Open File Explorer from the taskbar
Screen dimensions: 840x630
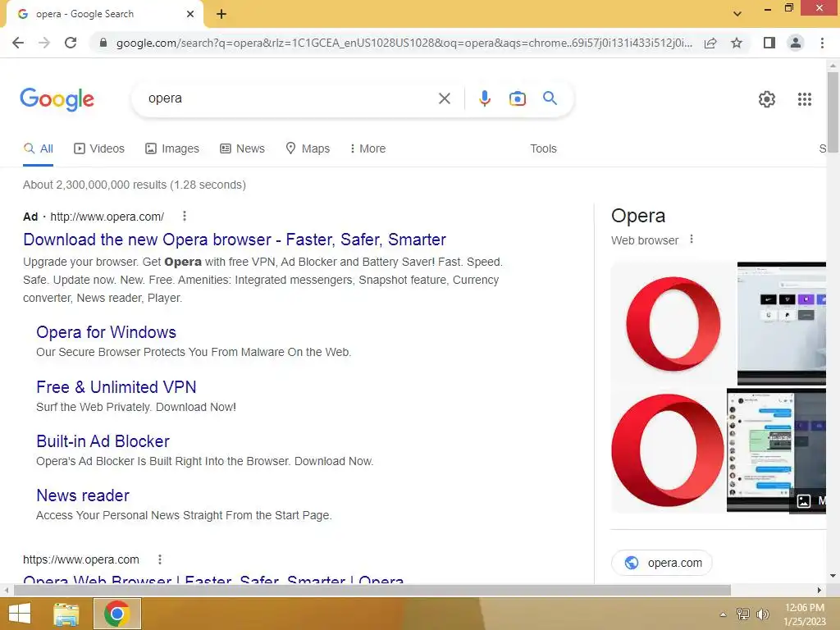pos(66,614)
